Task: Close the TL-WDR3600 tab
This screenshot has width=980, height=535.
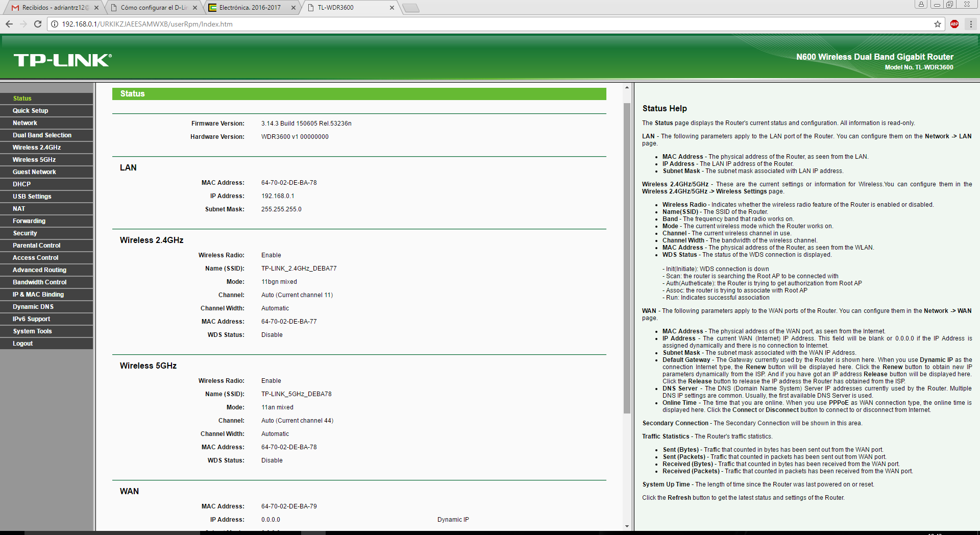Action: point(392,8)
